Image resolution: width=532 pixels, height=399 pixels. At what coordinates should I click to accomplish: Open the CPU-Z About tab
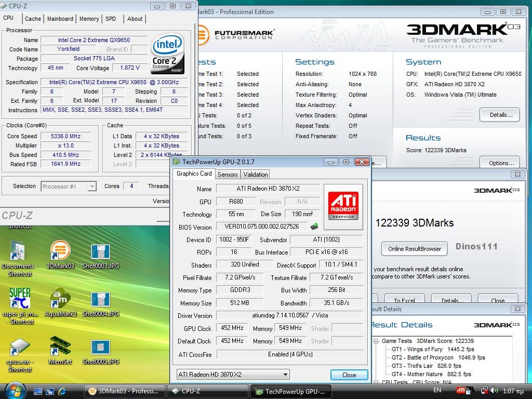[135, 19]
